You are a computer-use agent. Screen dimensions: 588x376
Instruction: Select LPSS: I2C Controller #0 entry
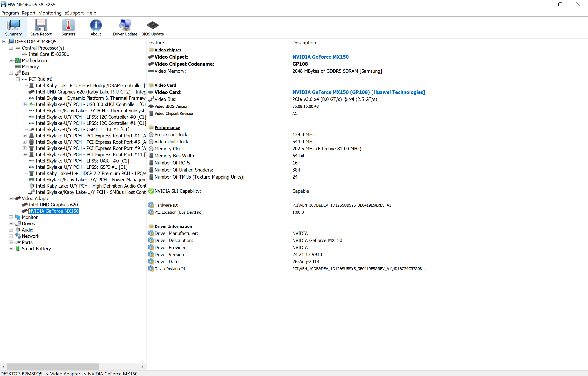click(x=91, y=117)
